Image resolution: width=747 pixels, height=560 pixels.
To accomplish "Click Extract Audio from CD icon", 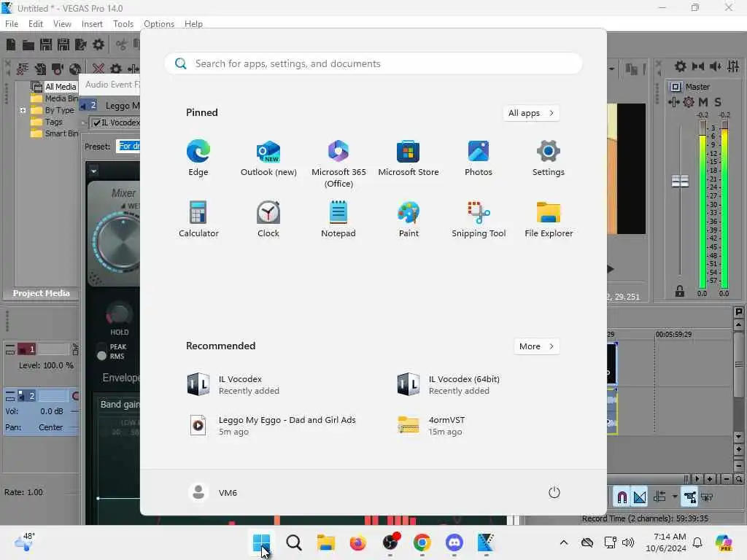I will [x=75, y=69].
